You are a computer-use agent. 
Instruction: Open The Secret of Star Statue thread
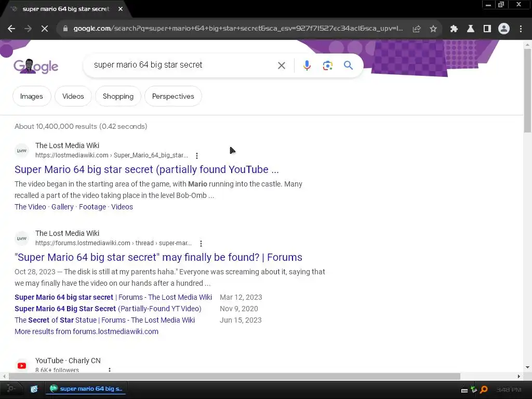tap(104, 320)
